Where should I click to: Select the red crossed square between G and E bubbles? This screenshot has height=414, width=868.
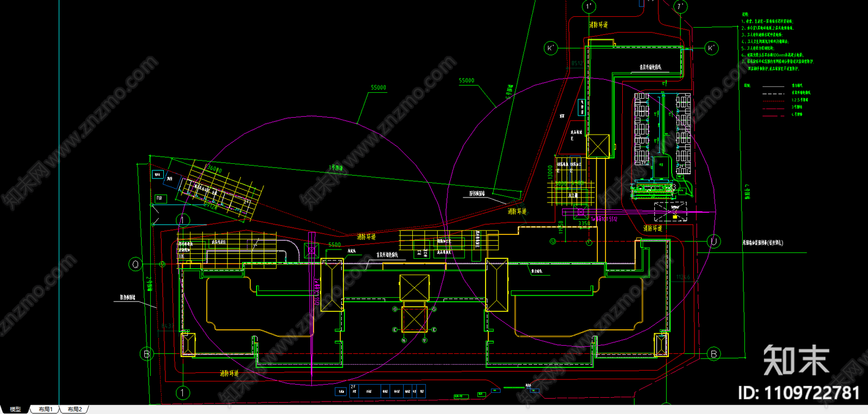(414, 319)
